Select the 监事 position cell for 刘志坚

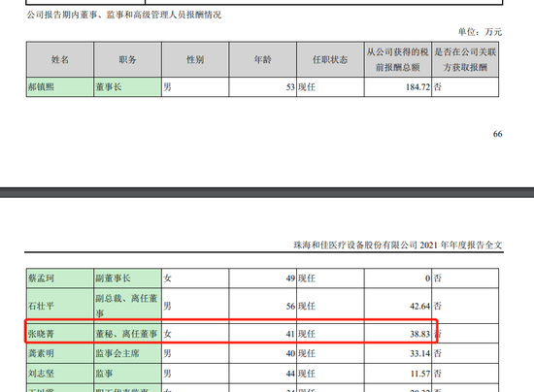[x=127, y=374]
